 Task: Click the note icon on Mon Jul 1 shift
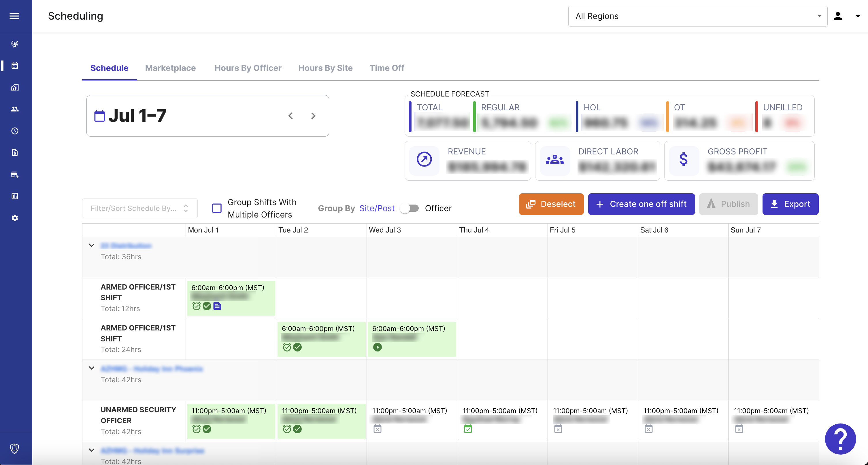point(217,306)
